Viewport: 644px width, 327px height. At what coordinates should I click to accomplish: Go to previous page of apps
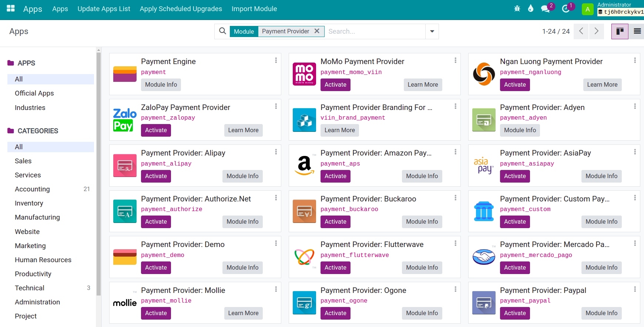(581, 31)
